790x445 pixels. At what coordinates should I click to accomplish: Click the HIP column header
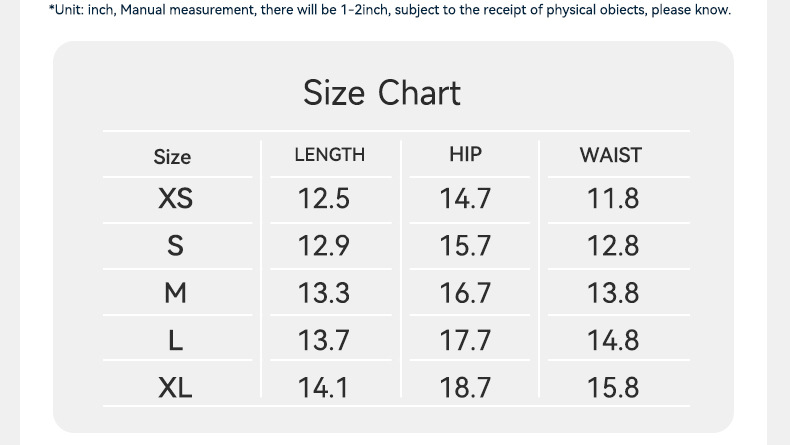pyautogui.click(x=465, y=154)
